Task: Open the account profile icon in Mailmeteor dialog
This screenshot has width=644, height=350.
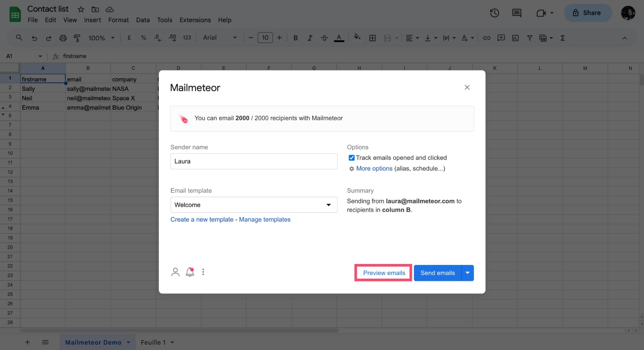Action: 175,272
